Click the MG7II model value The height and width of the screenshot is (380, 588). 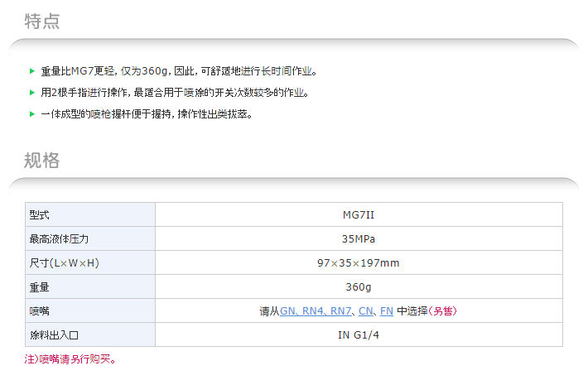(x=359, y=215)
